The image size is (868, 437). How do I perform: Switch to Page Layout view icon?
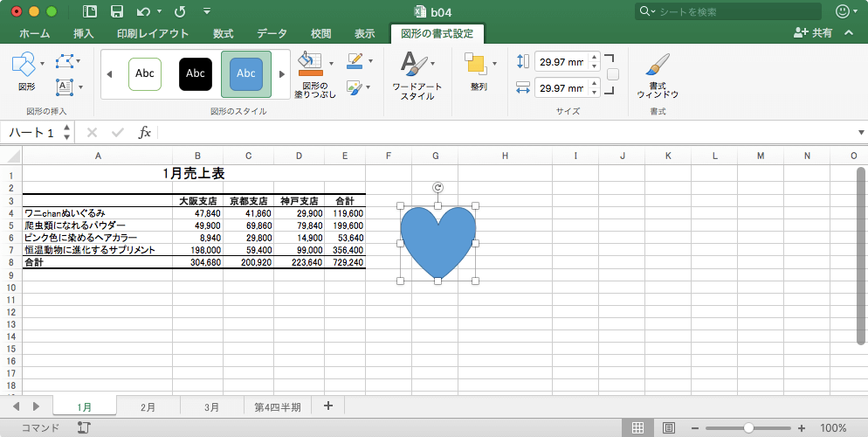tap(669, 427)
